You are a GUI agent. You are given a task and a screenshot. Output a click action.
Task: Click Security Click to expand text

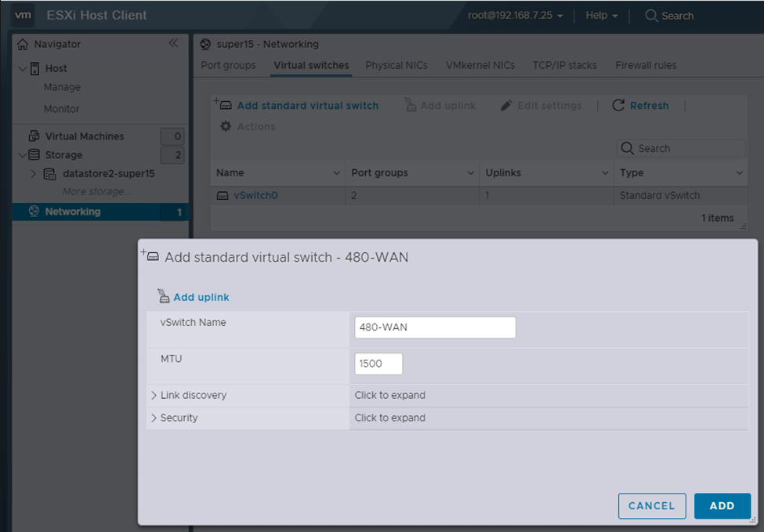point(389,418)
